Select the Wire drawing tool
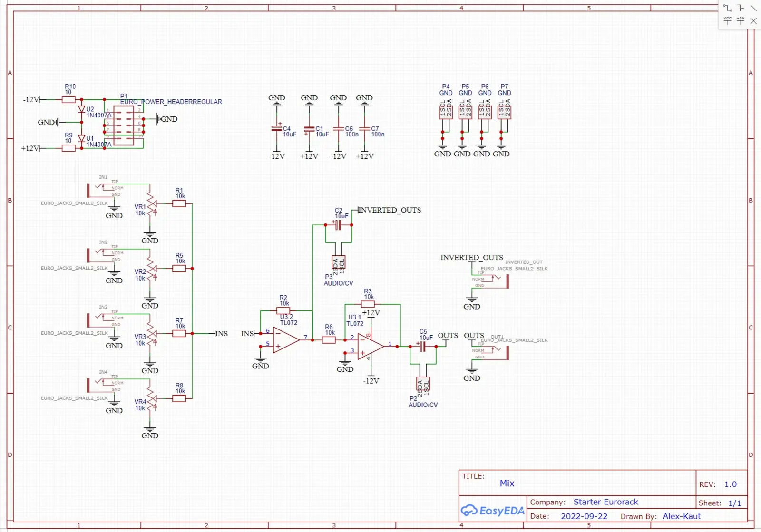Viewport: 761px width, 532px height. [x=728, y=8]
